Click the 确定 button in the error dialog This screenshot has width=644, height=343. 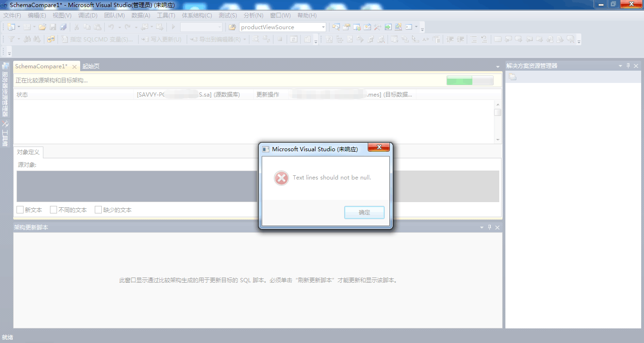pos(364,212)
